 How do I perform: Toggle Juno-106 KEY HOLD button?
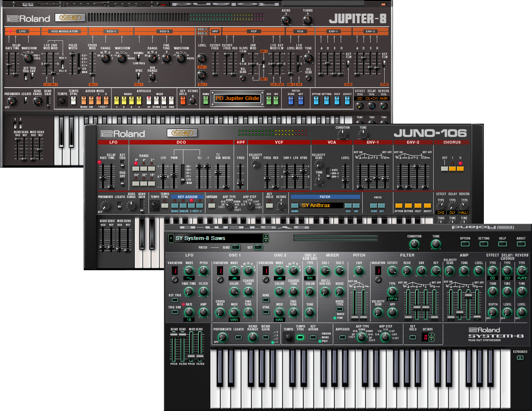(x=270, y=205)
